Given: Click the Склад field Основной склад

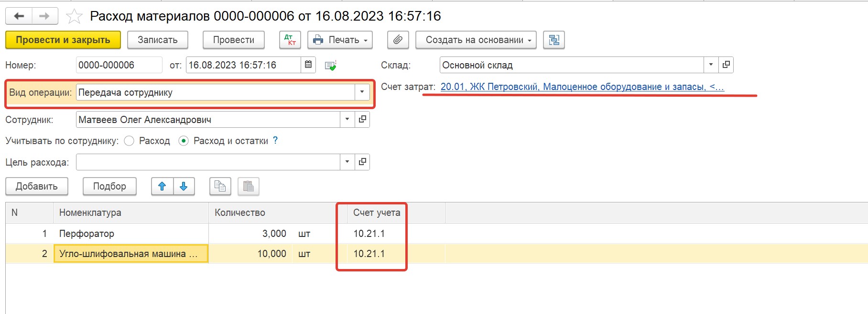Looking at the screenshot, I should (x=572, y=65).
